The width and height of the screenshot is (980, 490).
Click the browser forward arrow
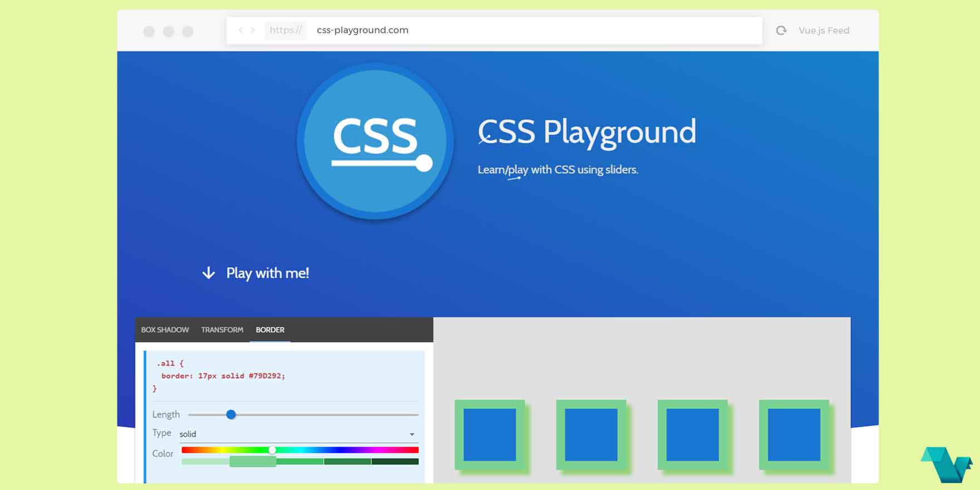pyautogui.click(x=253, y=30)
